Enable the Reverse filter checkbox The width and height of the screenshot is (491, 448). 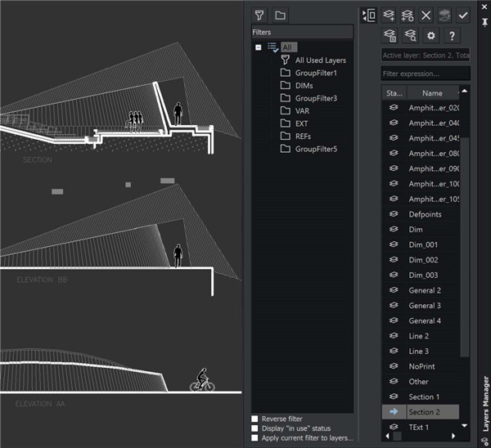[255, 419]
